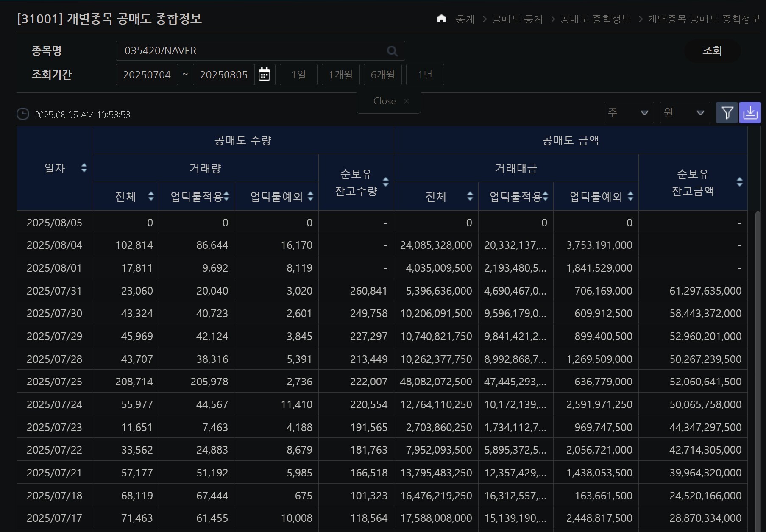
Task: Select the 1년 period option
Action: pyautogui.click(x=425, y=75)
